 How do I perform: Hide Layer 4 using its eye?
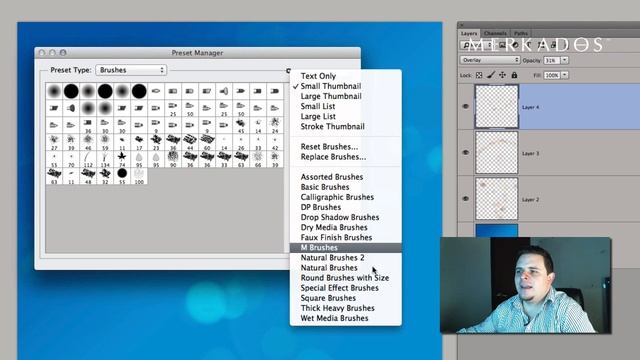[465, 106]
